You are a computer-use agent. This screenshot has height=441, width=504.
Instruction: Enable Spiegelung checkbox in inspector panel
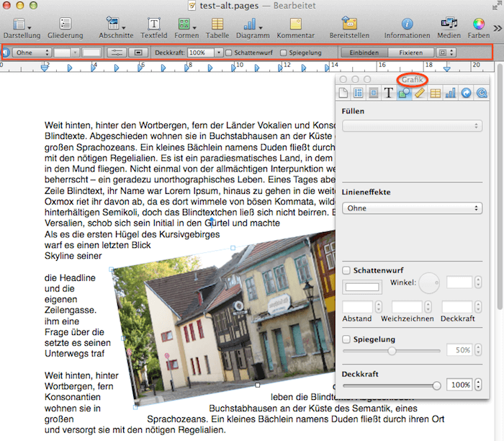[347, 339]
